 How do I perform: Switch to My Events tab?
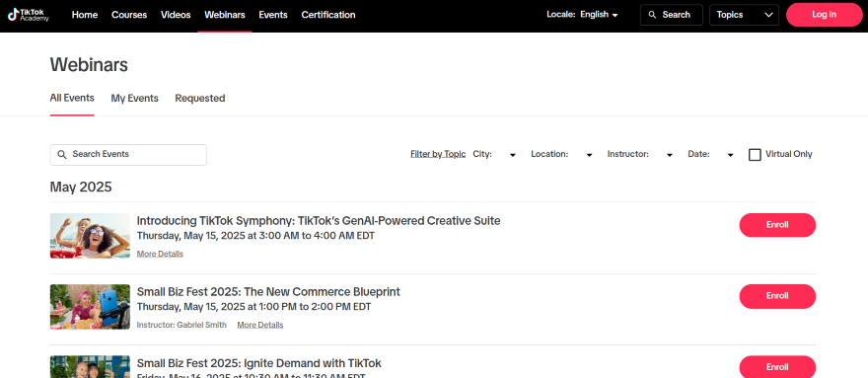pos(134,98)
